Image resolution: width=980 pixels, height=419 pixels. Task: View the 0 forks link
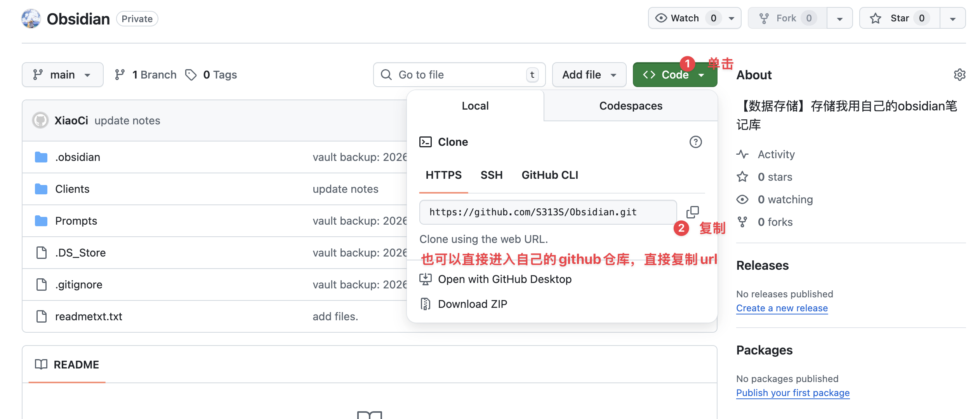(x=775, y=222)
